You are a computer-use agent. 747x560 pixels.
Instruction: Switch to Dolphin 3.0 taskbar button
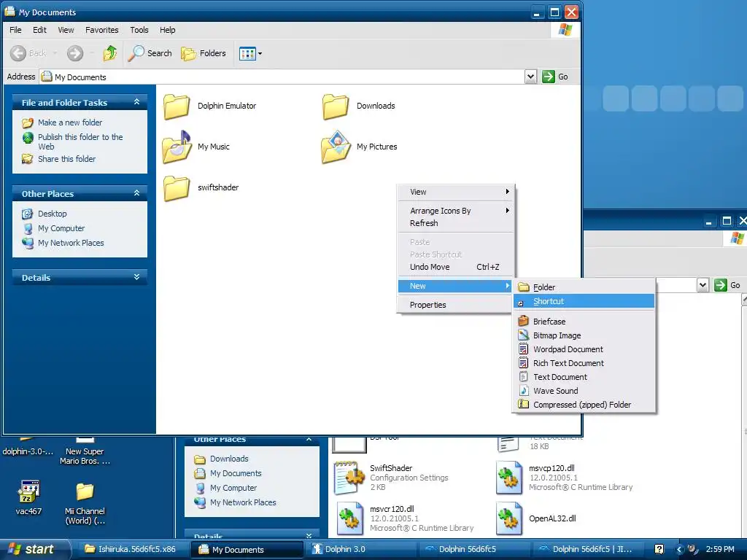(362, 549)
